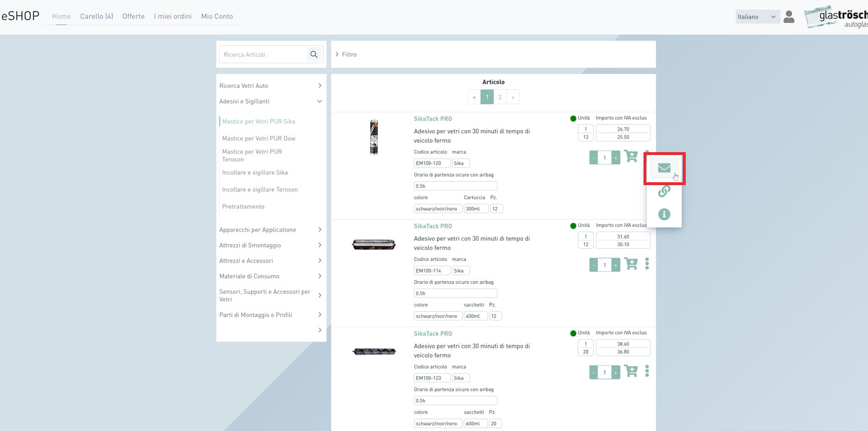Image resolution: width=868 pixels, height=431 pixels.
Task: Collapse Adesivi e Sigillanti category
Action: [x=271, y=101]
